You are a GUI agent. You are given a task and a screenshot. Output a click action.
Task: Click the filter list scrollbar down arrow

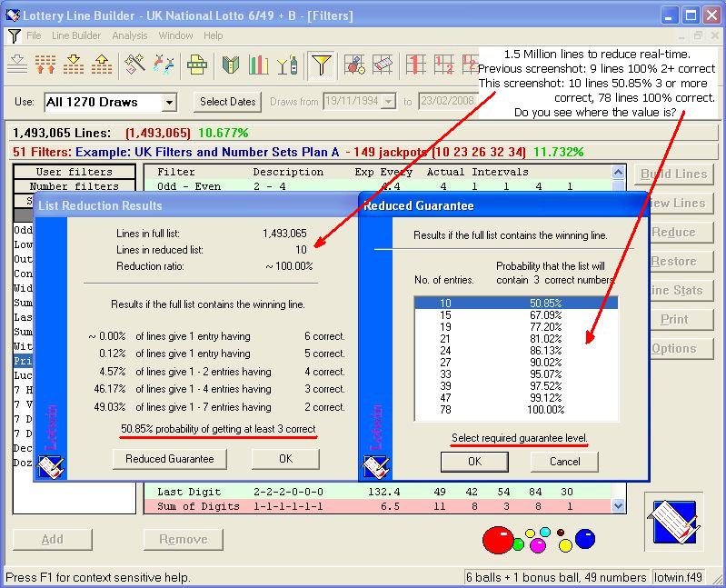pyautogui.click(x=619, y=505)
